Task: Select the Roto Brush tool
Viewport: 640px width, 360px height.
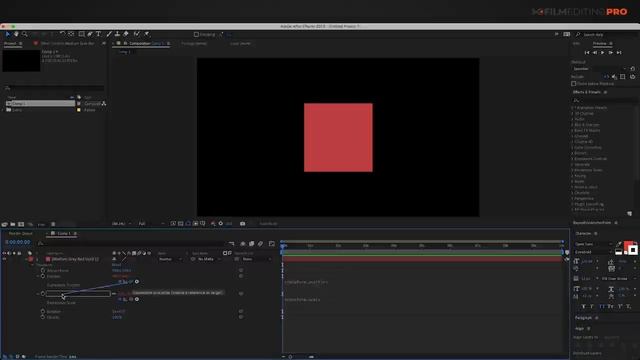Action: [x=137, y=34]
